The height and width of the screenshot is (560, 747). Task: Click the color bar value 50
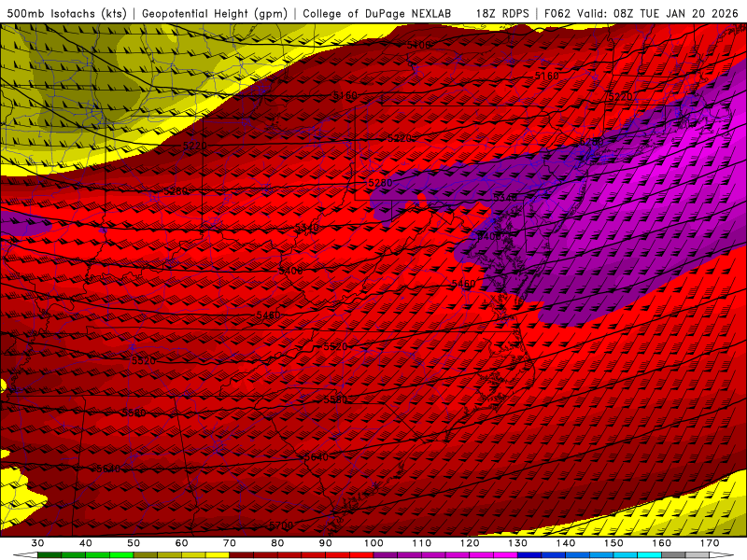(x=134, y=543)
